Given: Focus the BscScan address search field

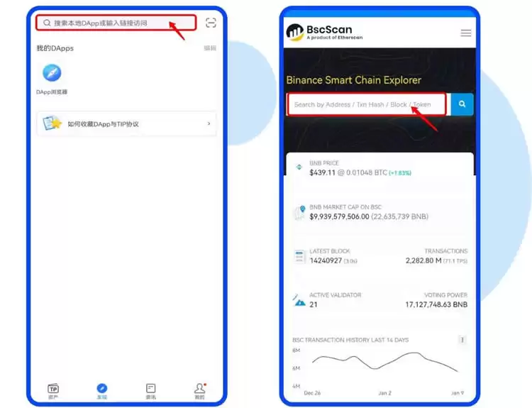Looking at the screenshot, I should click(367, 104).
